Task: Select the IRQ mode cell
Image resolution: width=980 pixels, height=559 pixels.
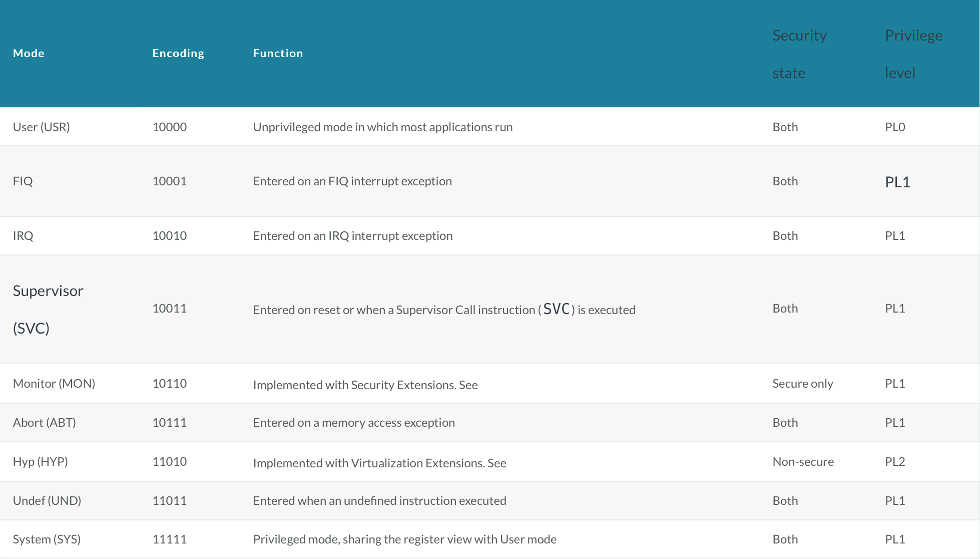Action: point(23,236)
